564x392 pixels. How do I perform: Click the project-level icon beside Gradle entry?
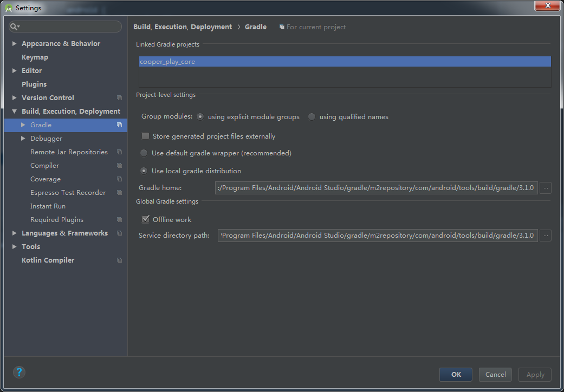click(x=119, y=125)
